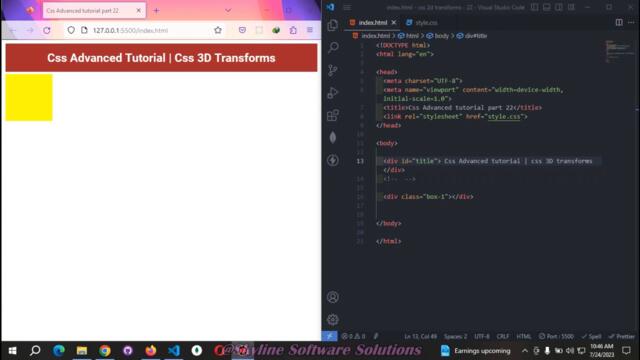Reload the page in Firefox
Screen dimensions: 640x360
tap(47, 30)
